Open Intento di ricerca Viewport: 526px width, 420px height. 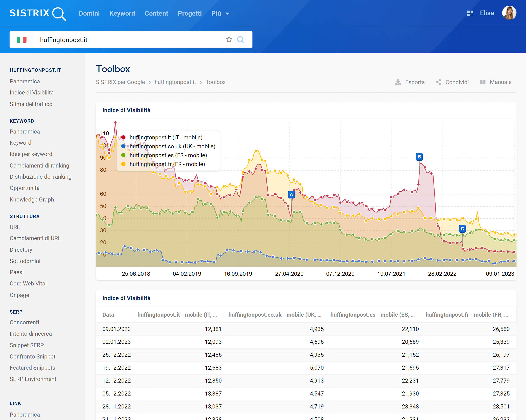click(x=31, y=334)
